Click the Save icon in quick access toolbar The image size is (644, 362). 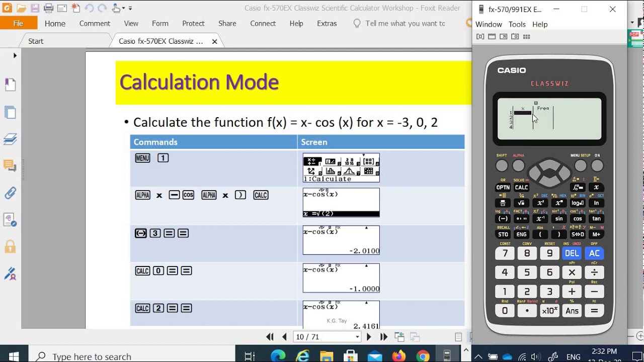click(35, 8)
